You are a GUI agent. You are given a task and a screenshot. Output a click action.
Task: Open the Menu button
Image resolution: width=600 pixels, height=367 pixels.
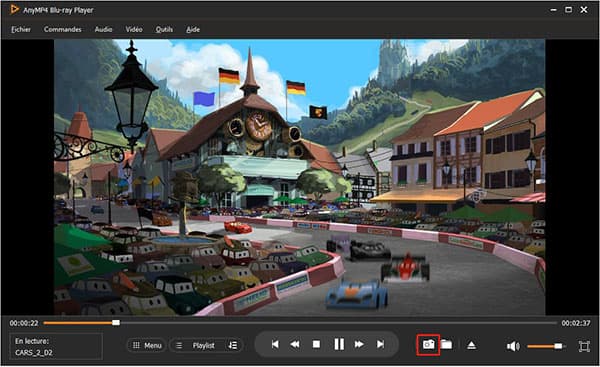(x=147, y=346)
